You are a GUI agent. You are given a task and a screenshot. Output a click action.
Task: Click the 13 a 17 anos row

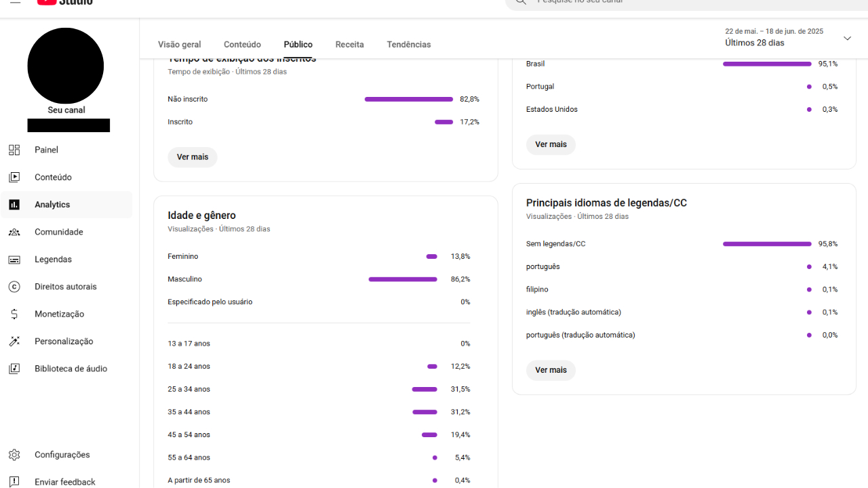(319, 344)
